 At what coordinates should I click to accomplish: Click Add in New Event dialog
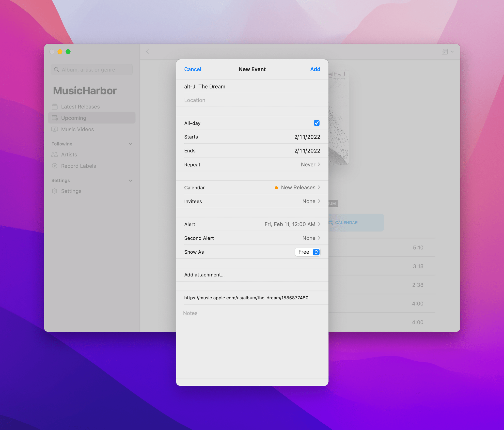click(x=315, y=69)
